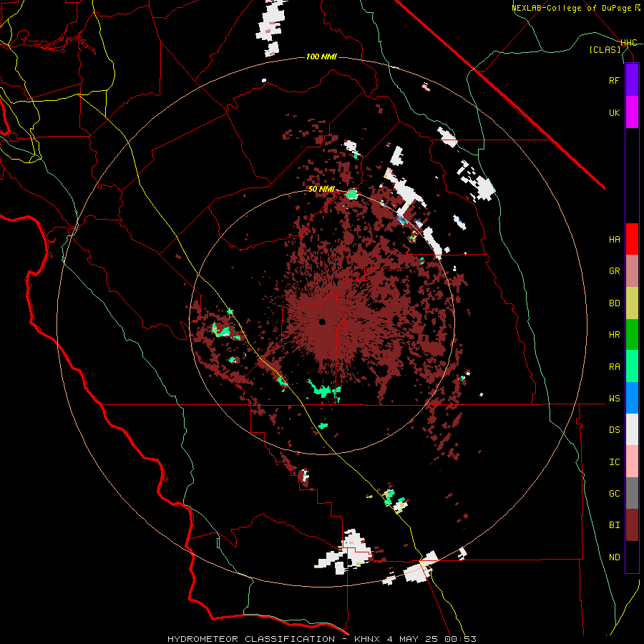Viewport: 644px width, 644px height.
Task: Click the GR legend color swatch
Action: tap(632, 271)
